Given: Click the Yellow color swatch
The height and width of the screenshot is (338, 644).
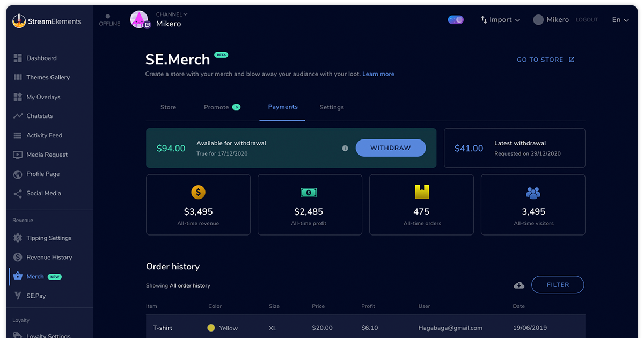Looking at the screenshot, I should [x=211, y=328].
